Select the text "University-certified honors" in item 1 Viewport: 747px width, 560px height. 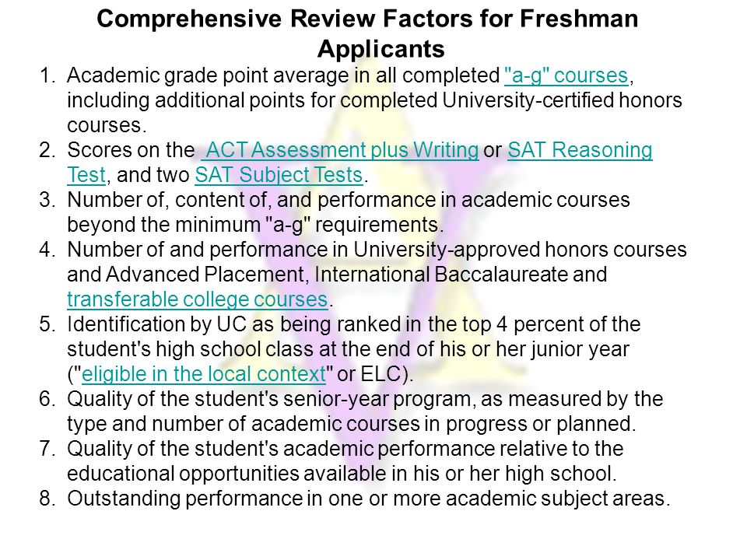coord(562,100)
